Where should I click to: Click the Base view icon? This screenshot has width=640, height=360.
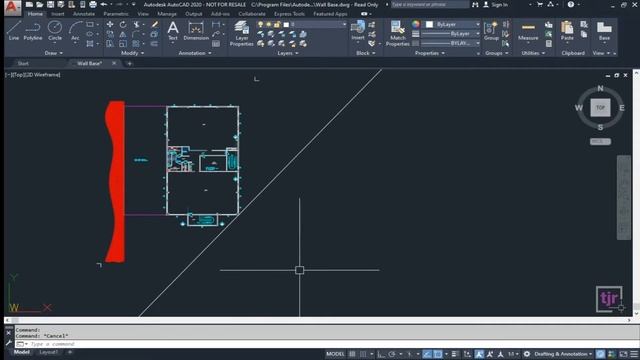point(604,31)
